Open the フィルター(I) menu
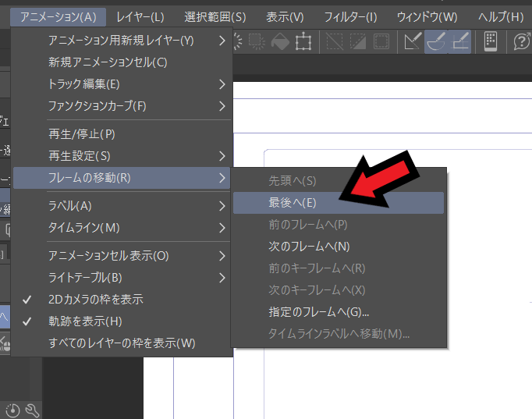 (350, 17)
